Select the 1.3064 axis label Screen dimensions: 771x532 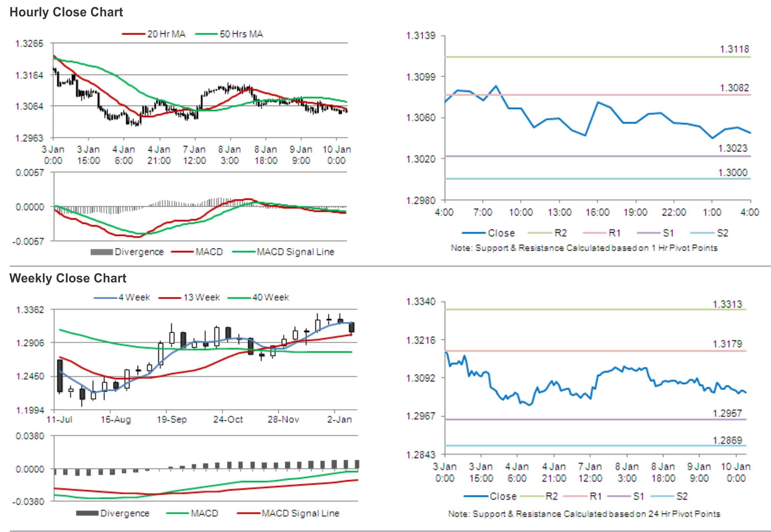pos(29,107)
